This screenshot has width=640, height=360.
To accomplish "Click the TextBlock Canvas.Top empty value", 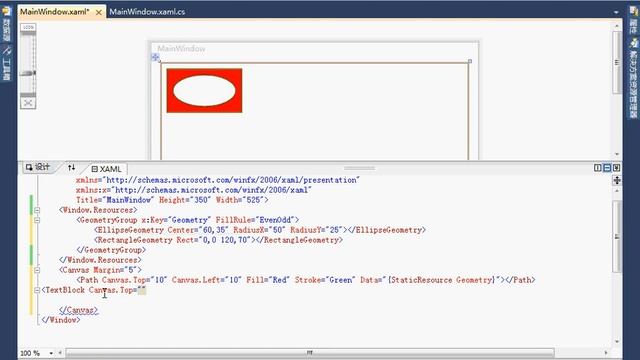I will [142, 290].
